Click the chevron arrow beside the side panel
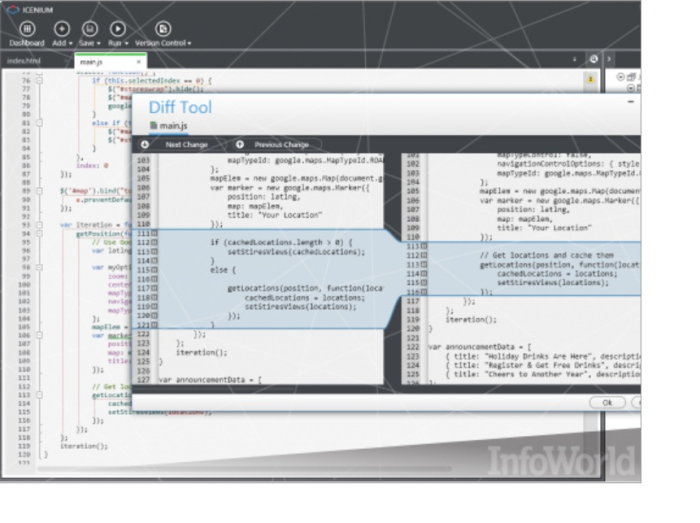Viewport: 700px width, 523px height. 609,59
